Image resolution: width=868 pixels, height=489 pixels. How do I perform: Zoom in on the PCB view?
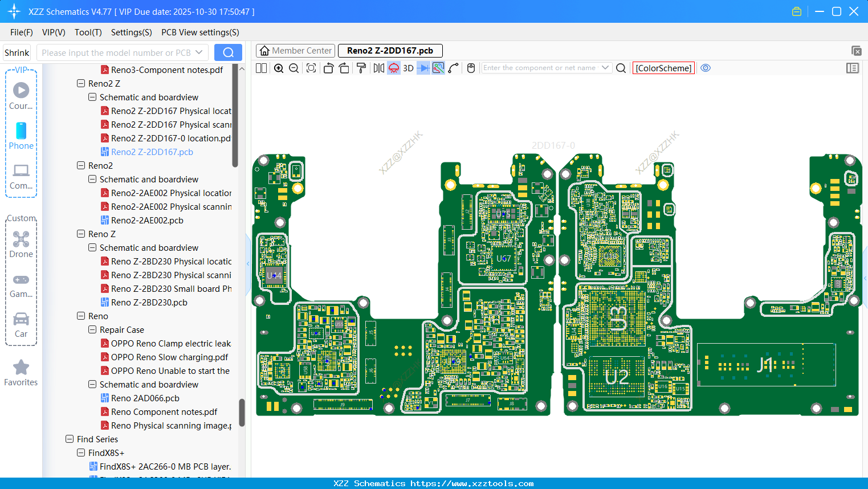pos(279,68)
